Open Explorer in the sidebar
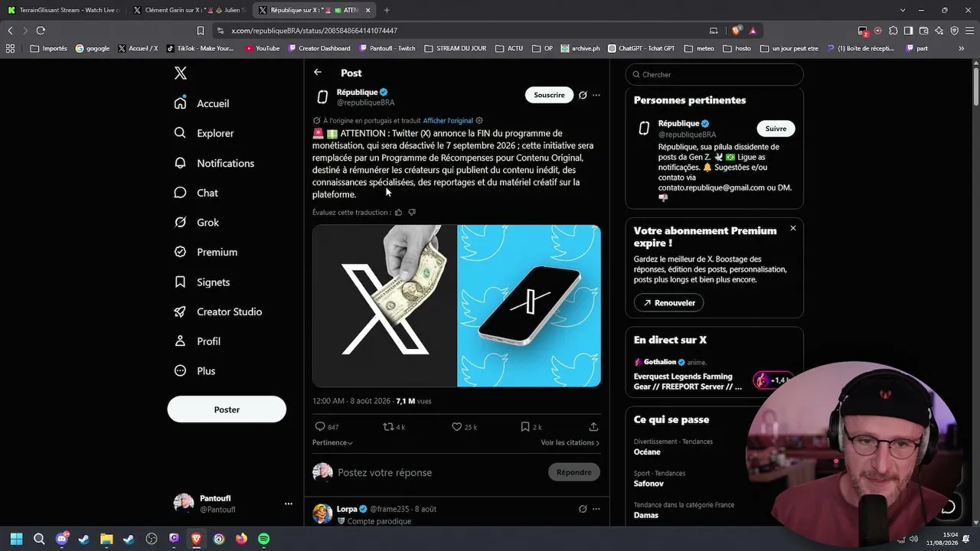This screenshot has height=551, width=980. pyautogui.click(x=204, y=133)
